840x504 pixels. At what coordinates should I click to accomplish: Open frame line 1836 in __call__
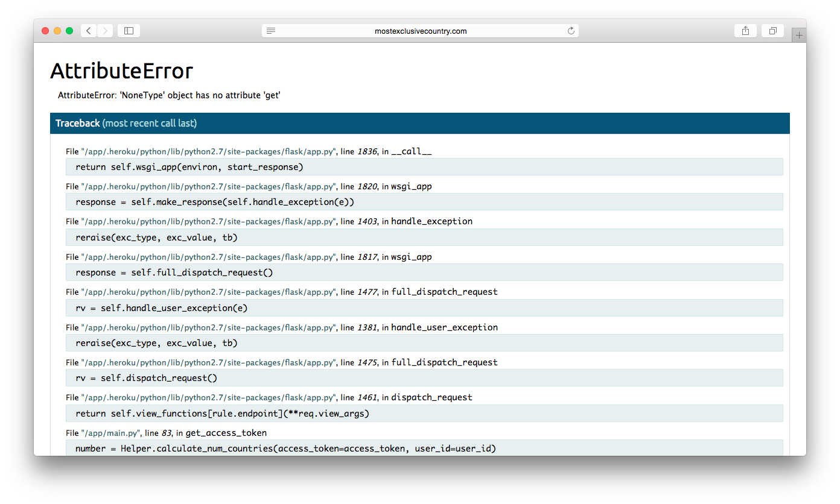[249, 151]
